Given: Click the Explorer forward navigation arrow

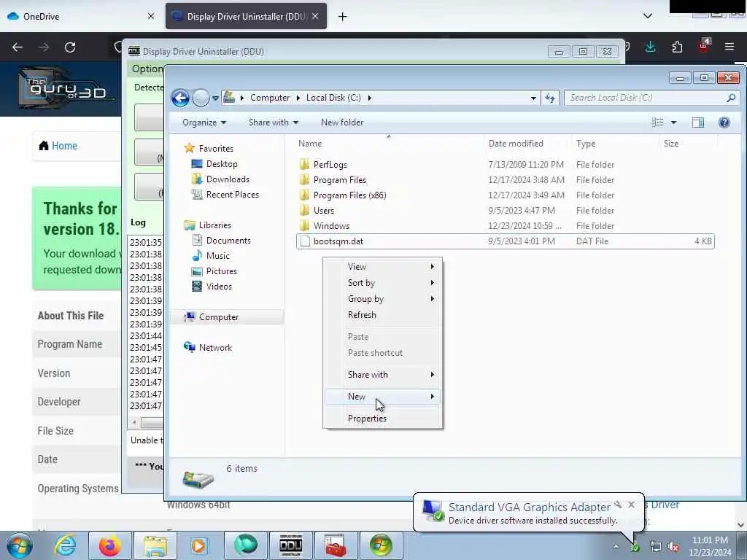Looking at the screenshot, I should pyautogui.click(x=201, y=98).
